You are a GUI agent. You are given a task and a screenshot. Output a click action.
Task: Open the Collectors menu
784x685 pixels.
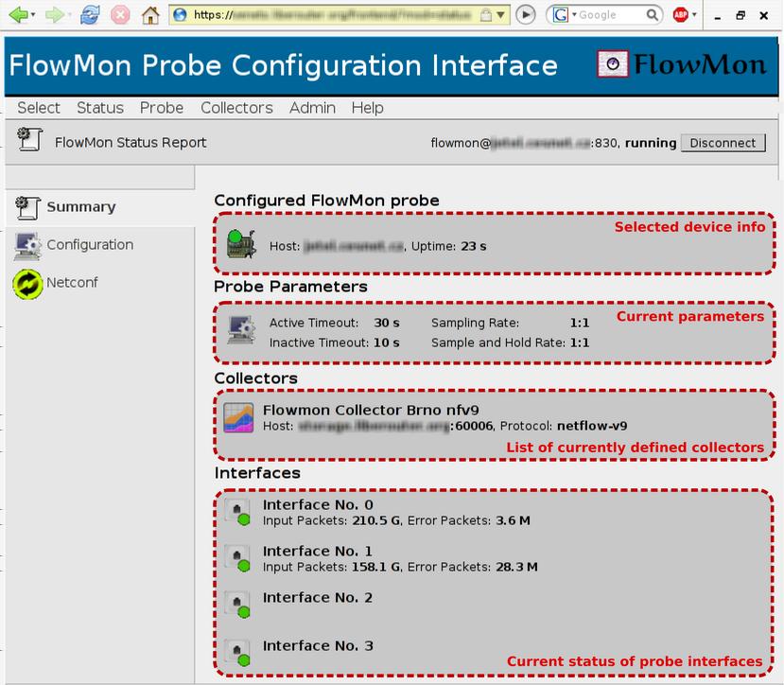pyautogui.click(x=236, y=108)
